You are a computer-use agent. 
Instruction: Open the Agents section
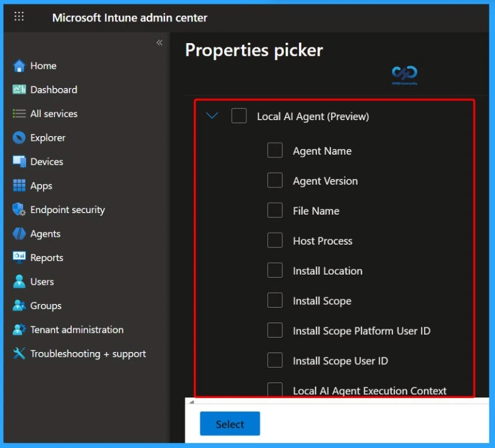[45, 234]
